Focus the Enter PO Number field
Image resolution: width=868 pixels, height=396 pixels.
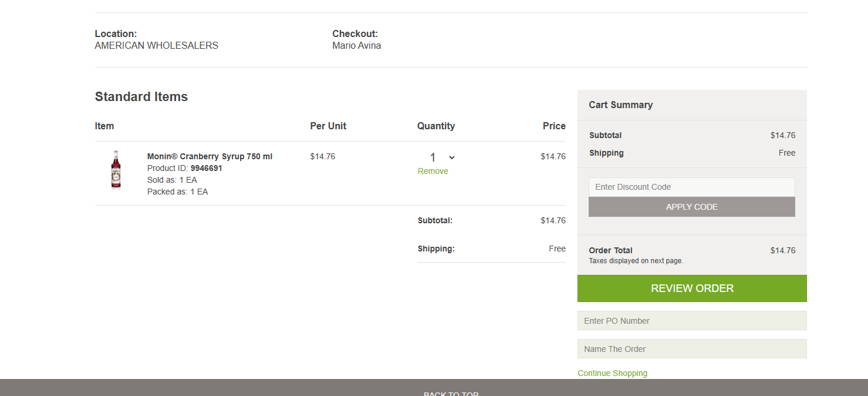pos(692,321)
